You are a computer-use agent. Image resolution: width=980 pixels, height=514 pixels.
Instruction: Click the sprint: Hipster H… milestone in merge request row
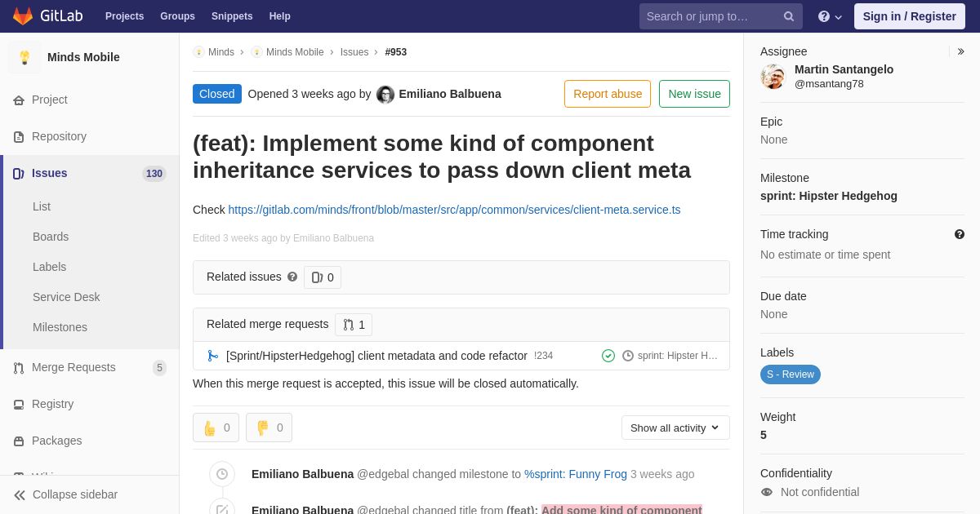(678, 356)
